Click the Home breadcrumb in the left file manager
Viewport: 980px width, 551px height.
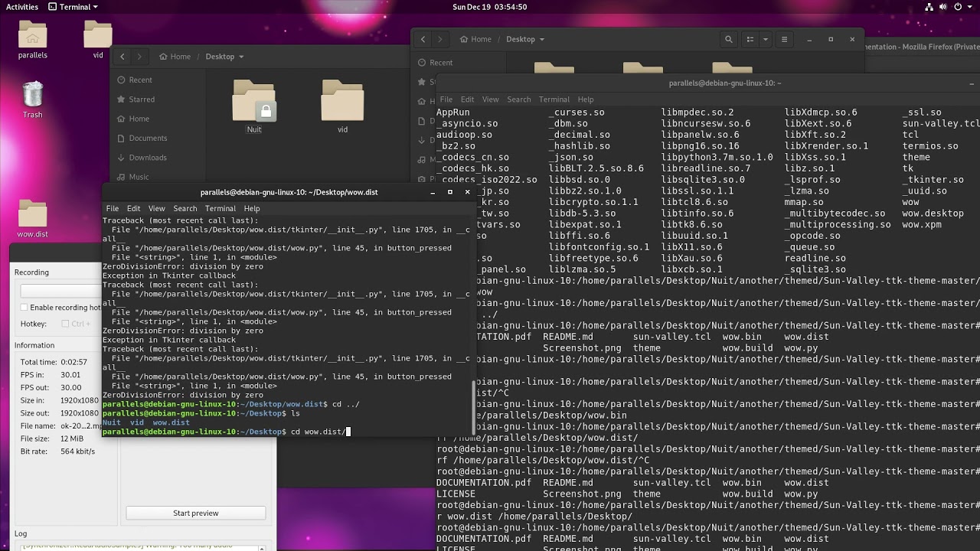tap(175, 57)
